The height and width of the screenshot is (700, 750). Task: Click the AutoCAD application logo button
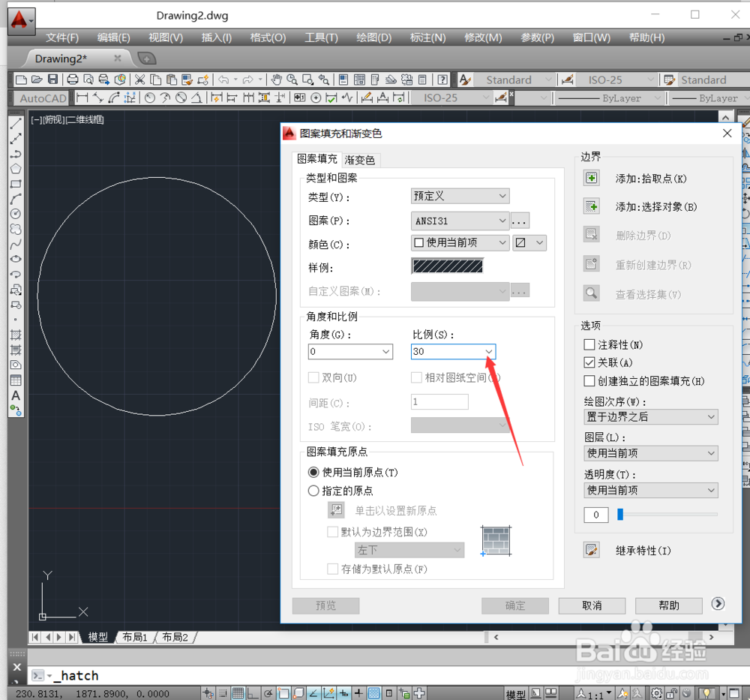click(x=21, y=21)
